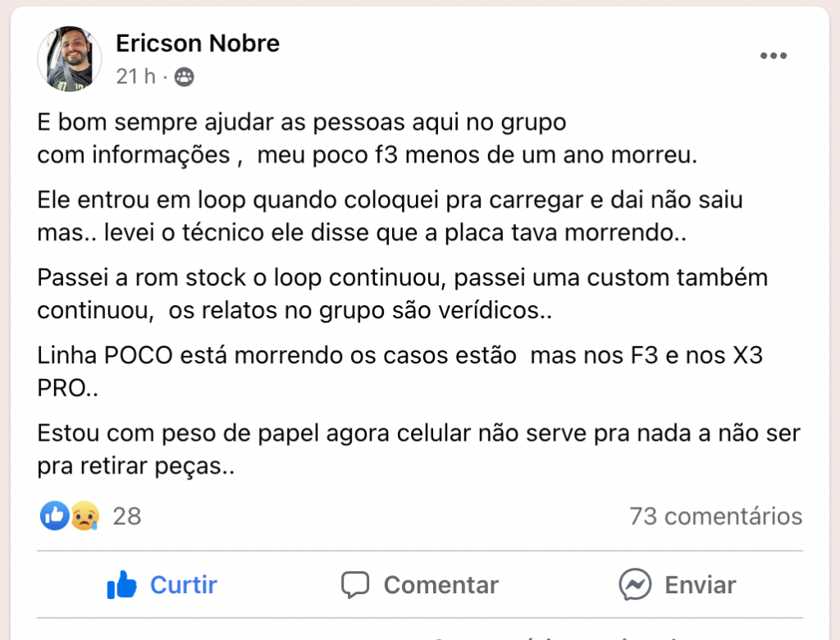Click the text starting Ele entrou em loop
The height and width of the screenshot is (640, 840).
coord(390,217)
